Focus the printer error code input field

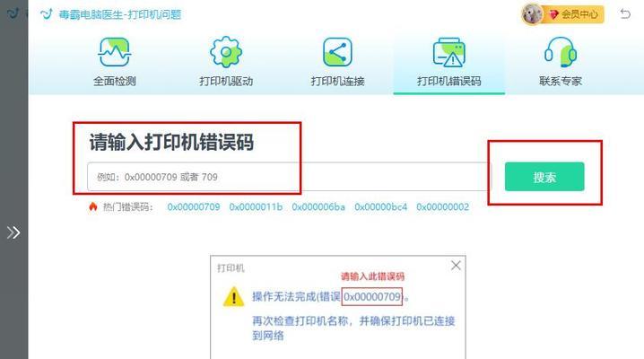(289, 177)
